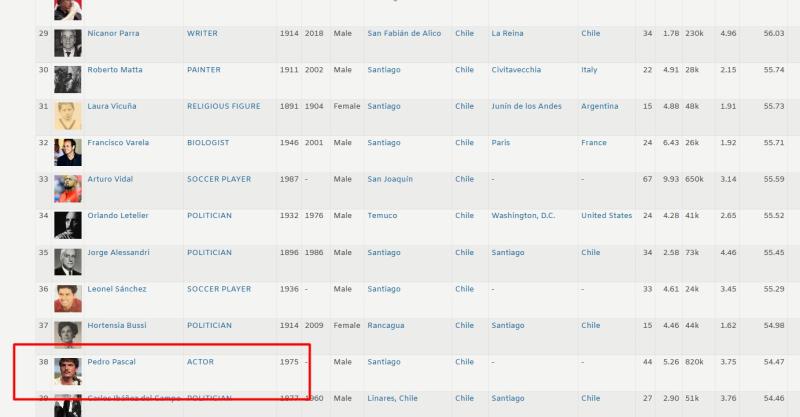Open Roberto Matta's Santiago birthplace link
The height and width of the screenshot is (417, 800).
coord(384,70)
